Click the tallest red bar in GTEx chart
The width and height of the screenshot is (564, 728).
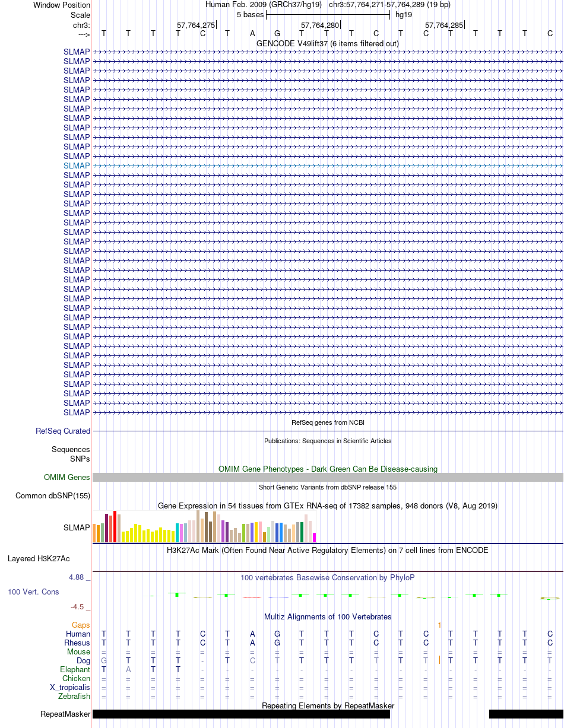tap(115, 526)
